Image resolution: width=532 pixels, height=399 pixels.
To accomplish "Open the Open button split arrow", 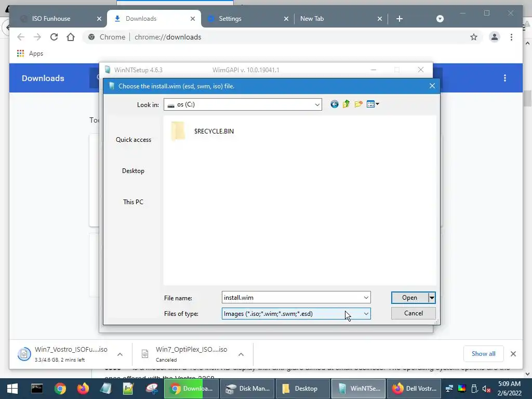I will (432, 298).
